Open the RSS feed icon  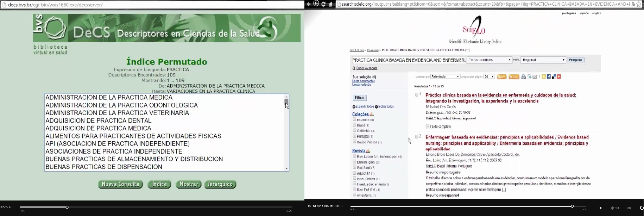tap(502, 77)
